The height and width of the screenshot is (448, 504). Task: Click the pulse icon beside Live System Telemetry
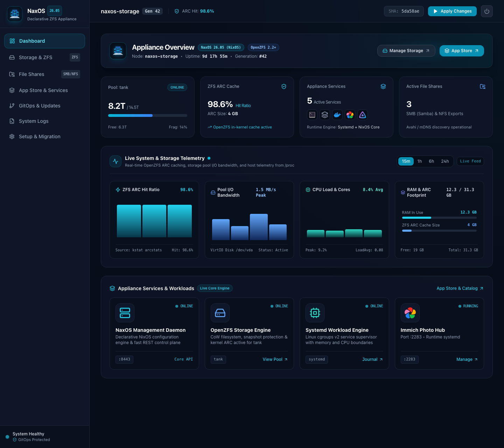coord(115,161)
